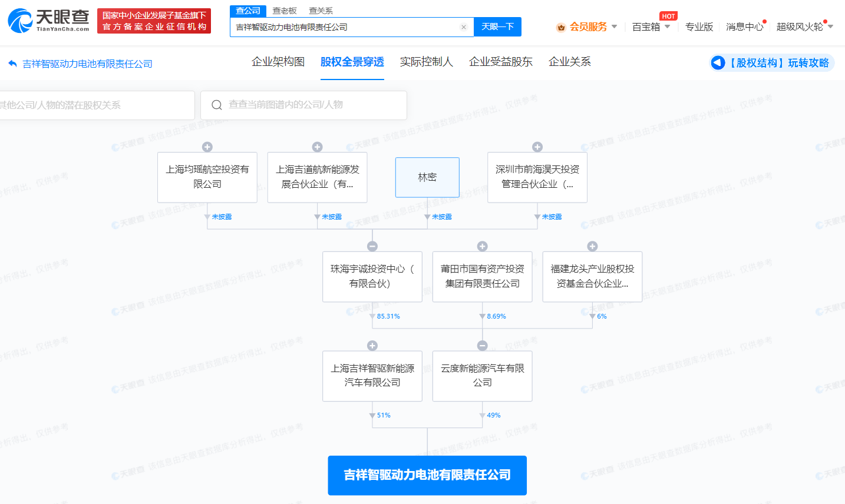Switch to the 企业架构图 tab

click(278, 62)
